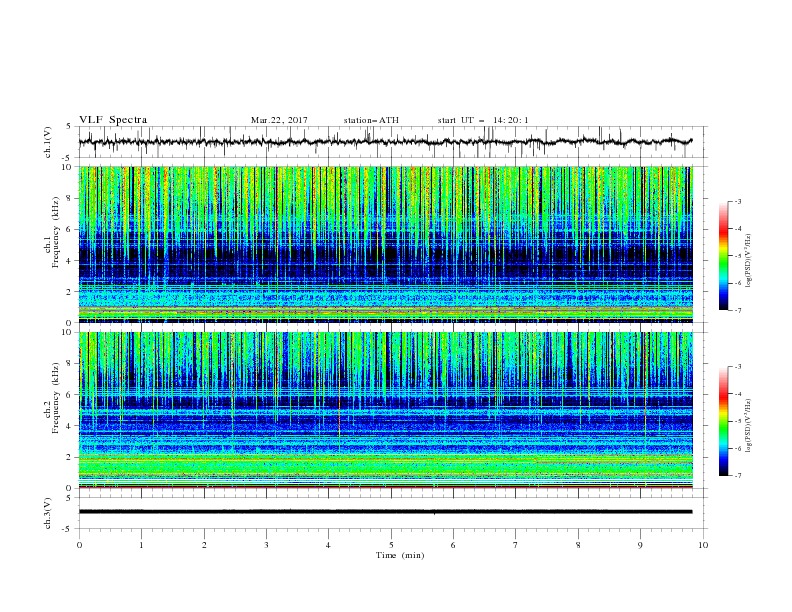Click the lower colorbar "-7" tick value

(x=738, y=476)
